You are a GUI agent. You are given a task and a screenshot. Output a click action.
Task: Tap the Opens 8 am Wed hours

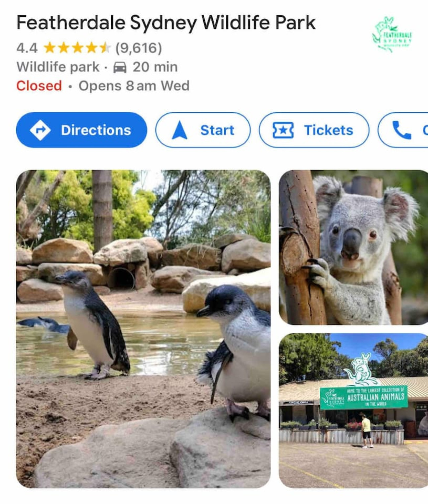coord(134,86)
